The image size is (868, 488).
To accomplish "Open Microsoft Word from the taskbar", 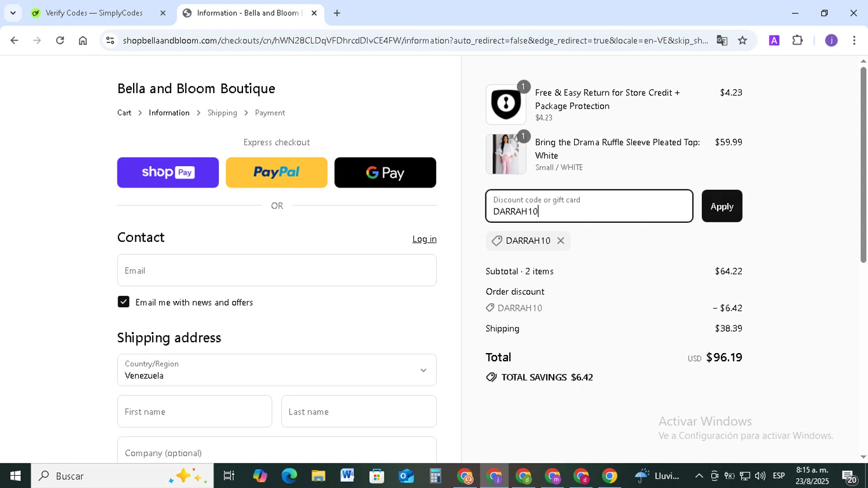I will pyautogui.click(x=347, y=476).
